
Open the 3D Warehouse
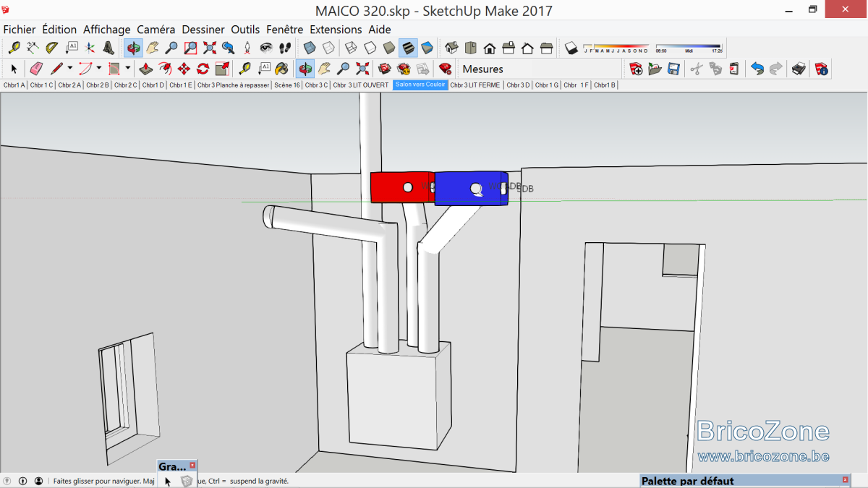385,69
